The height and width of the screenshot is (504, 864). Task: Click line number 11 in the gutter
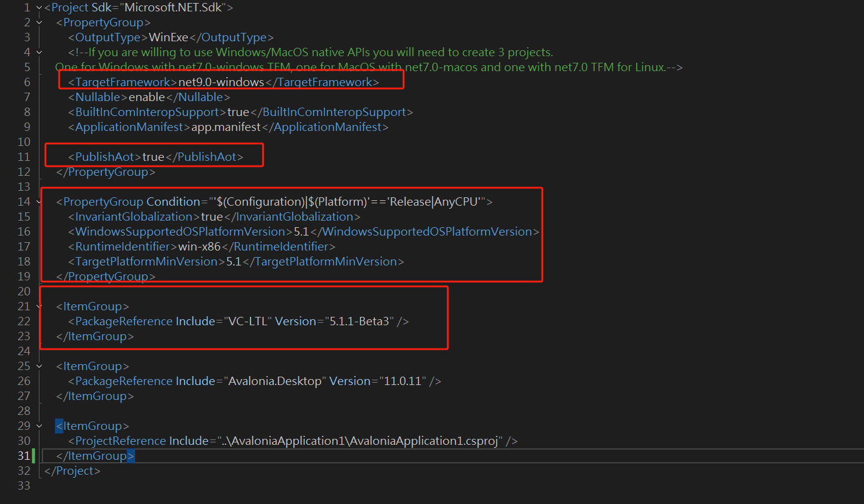click(24, 157)
